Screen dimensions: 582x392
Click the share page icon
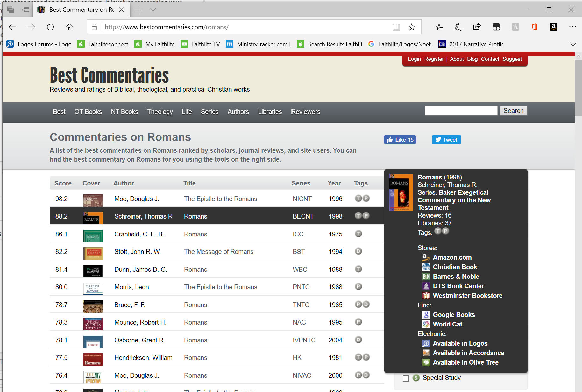(477, 27)
